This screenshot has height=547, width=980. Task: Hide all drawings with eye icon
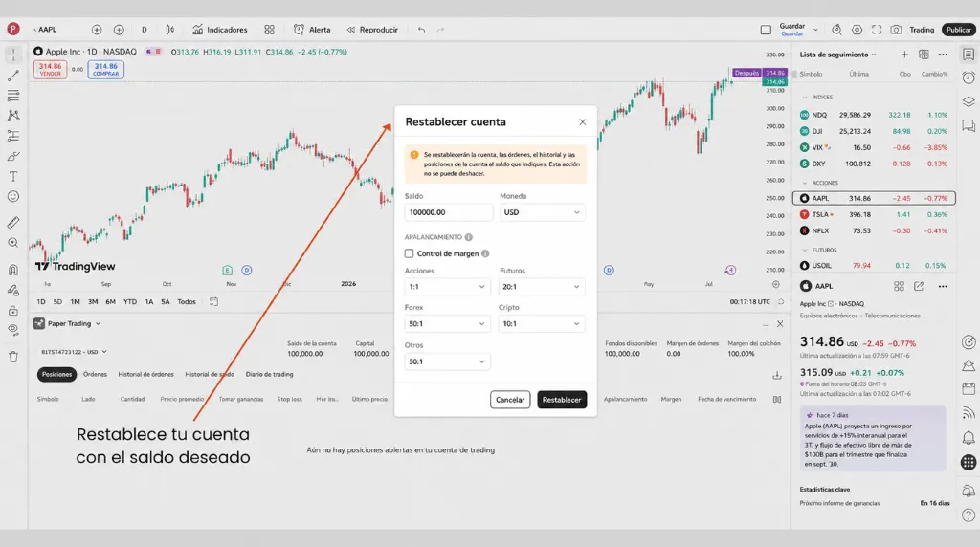click(x=13, y=330)
